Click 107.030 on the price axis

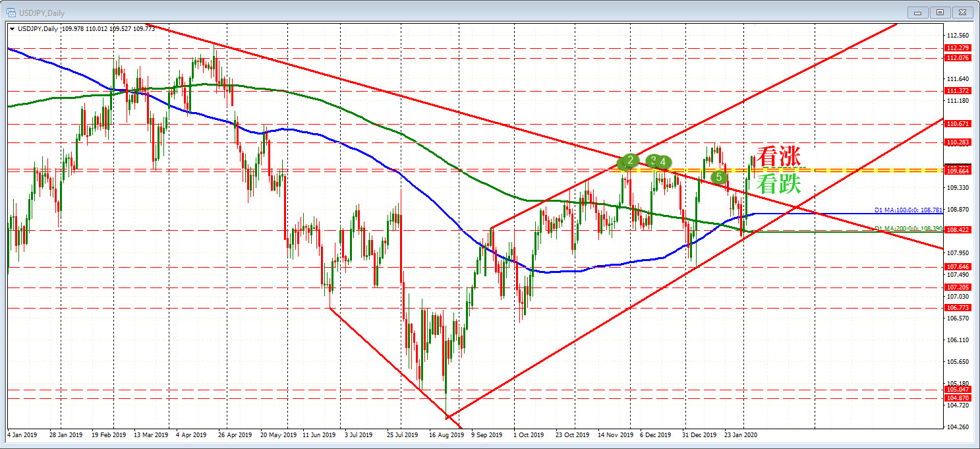pos(958,297)
